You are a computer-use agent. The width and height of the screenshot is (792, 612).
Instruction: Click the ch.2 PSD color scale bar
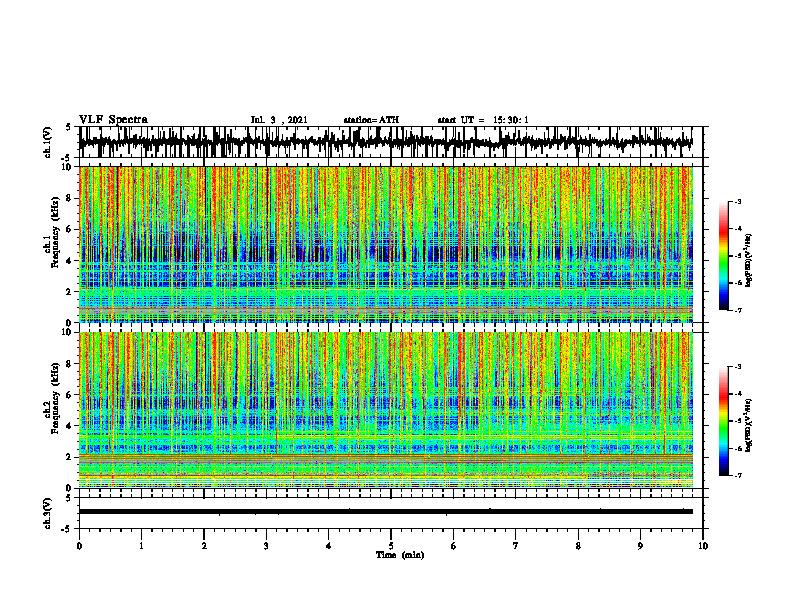tap(724, 421)
